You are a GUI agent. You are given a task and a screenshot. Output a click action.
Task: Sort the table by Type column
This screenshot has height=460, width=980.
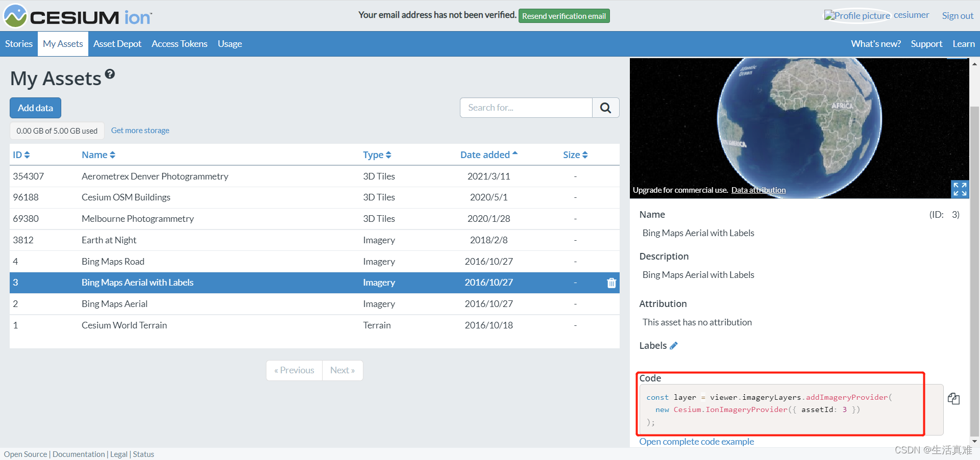click(x=377, y=155)
